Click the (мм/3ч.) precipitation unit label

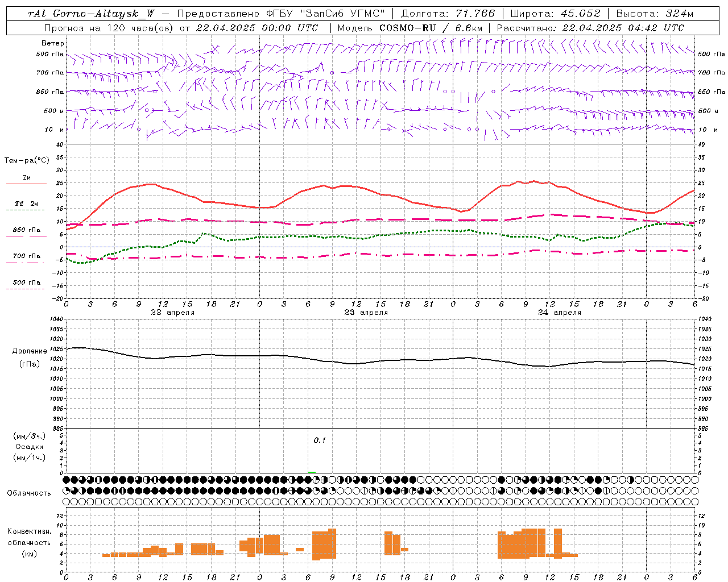(30, 436)
